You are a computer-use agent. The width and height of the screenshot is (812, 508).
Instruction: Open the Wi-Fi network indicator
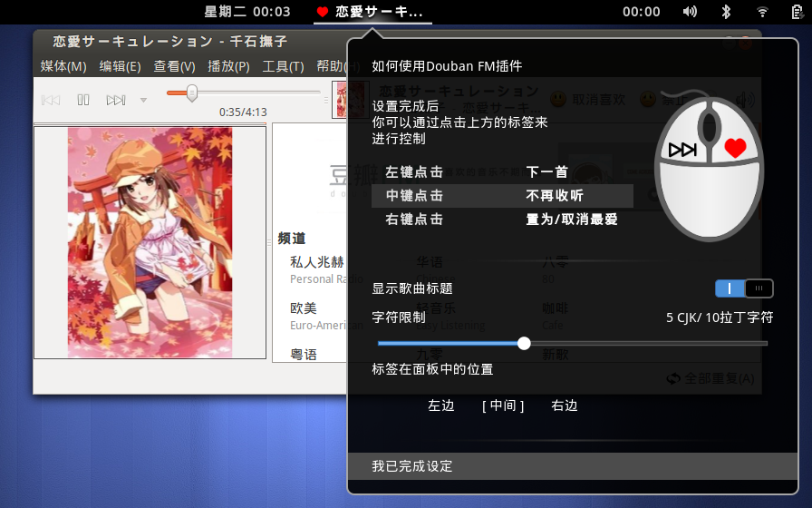coord(762,12)
